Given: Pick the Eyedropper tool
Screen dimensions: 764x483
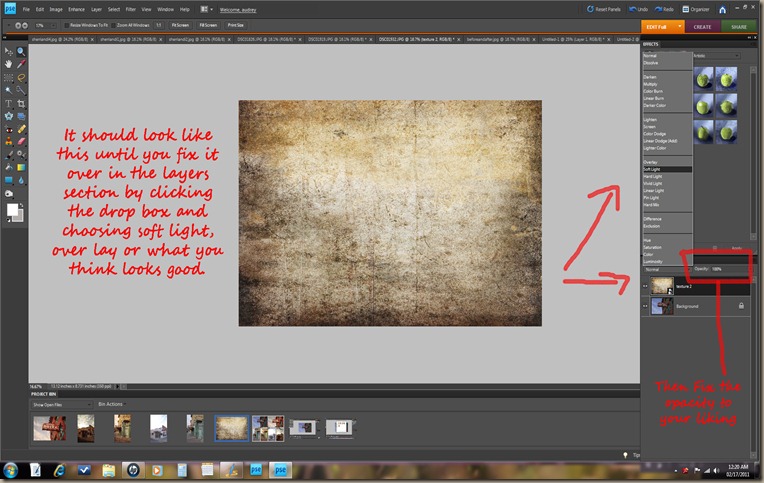Looking at the screenshot, I should 22,64.
